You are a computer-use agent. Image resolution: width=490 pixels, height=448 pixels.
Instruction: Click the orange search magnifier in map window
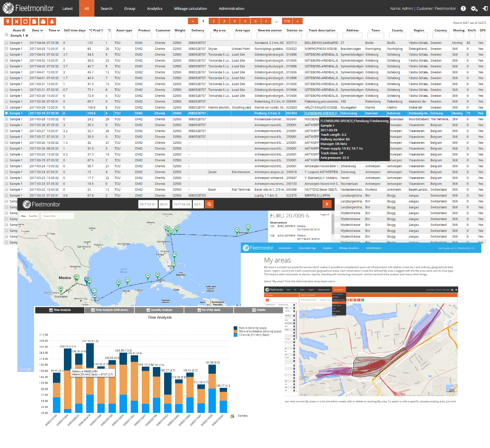[209, 204]
